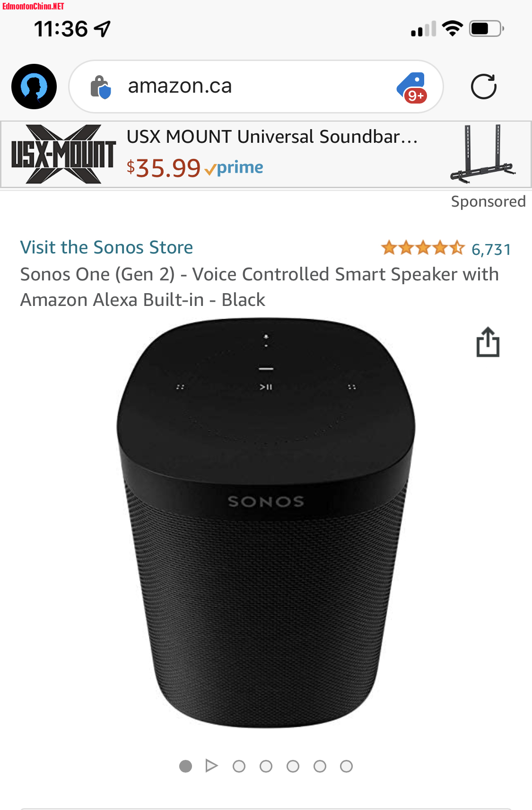Select the first image carousel dot
Viewport: 532px width, 810px height.
(185, 766)
